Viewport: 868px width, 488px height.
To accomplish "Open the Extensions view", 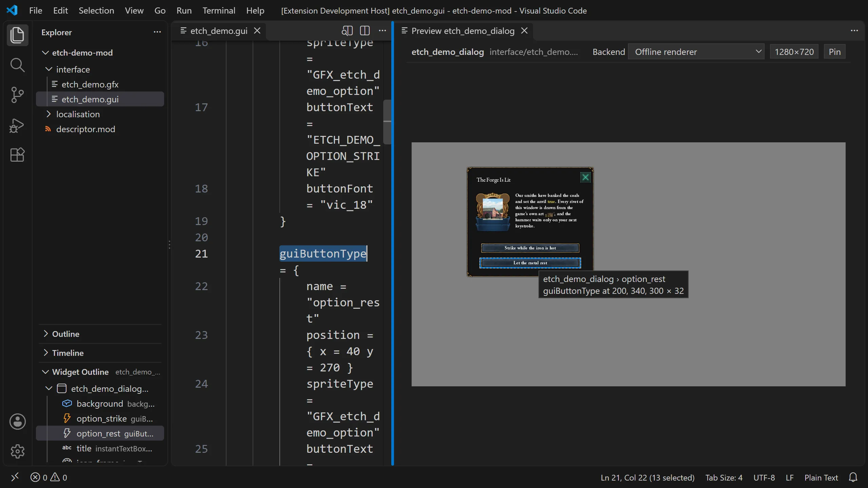I will 17,155.
